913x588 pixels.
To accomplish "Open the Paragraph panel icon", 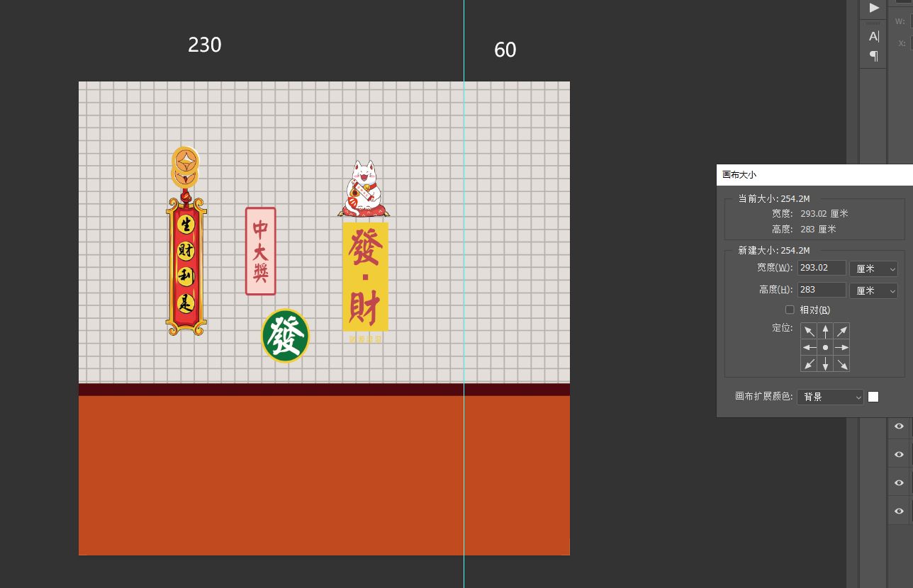I will tap(874, 55).
